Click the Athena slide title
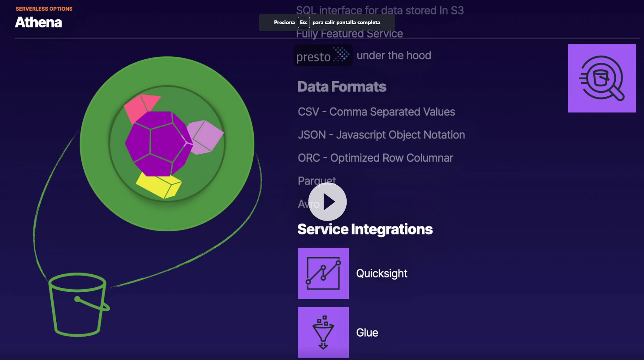 pyautogui.click(x=39, y=23)
